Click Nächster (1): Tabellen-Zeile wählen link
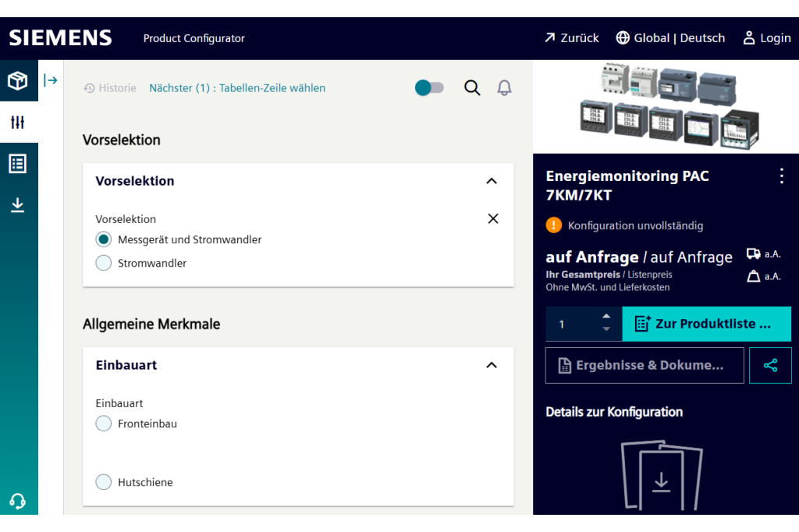Viewport: 799px width, 532px height. [x=237, y=88]
